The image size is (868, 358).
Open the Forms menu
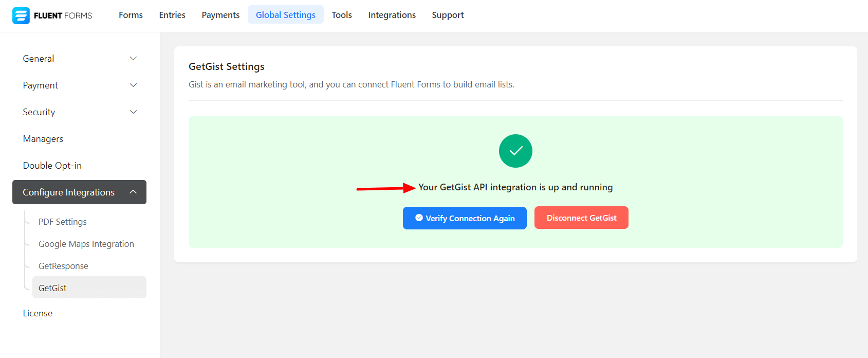click(131, 15)
